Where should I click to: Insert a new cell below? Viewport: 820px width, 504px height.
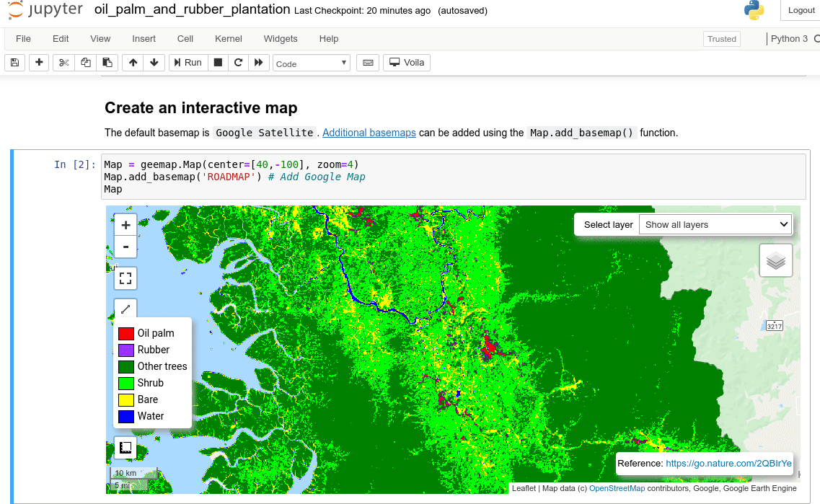point(38,63)
